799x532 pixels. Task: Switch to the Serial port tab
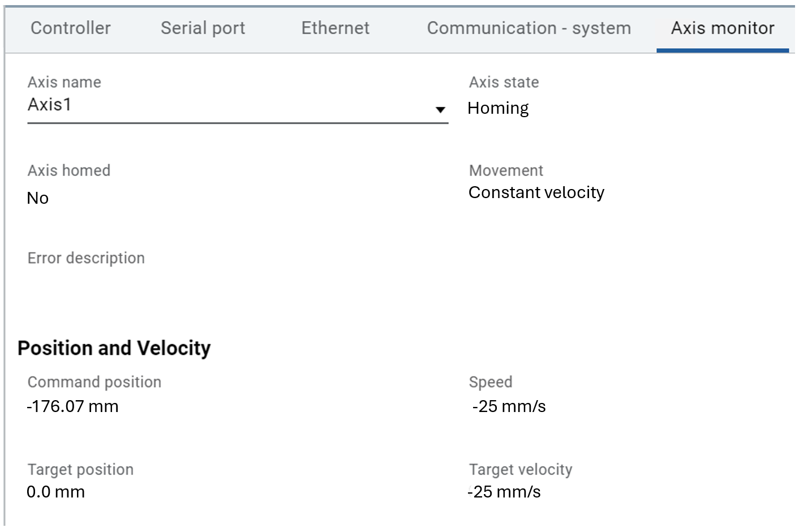(x=203, y=28)
